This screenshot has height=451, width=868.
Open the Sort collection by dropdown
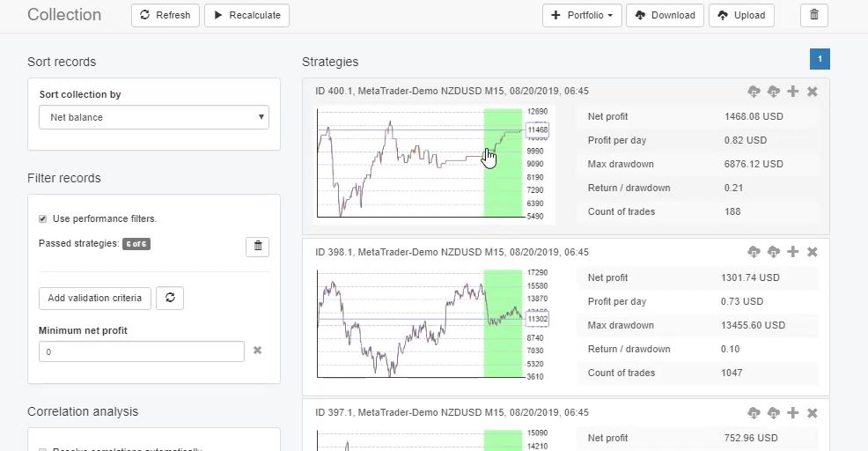154,117
